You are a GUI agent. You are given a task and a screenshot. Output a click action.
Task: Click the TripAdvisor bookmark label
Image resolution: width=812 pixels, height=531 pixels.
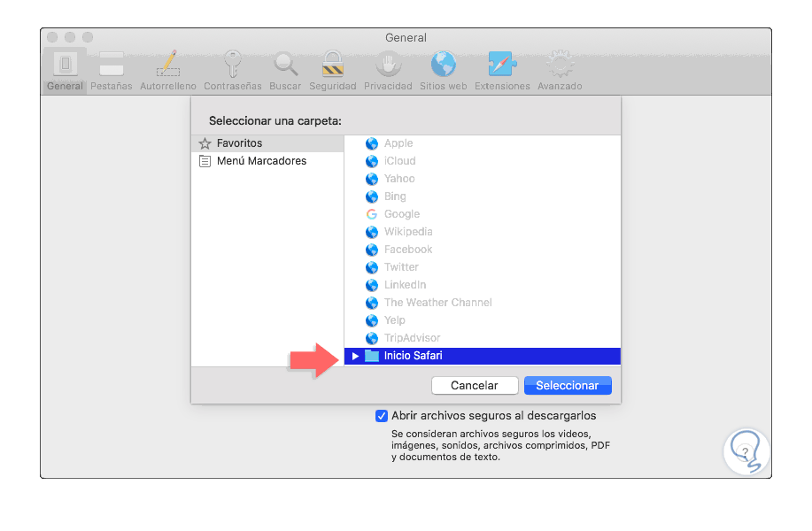tap(413, 338)
